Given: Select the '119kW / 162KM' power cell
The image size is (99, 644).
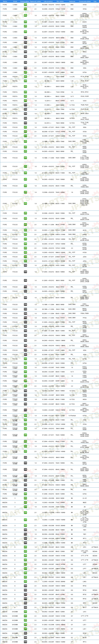Looking at the screenshot, I should pos(60,629).
